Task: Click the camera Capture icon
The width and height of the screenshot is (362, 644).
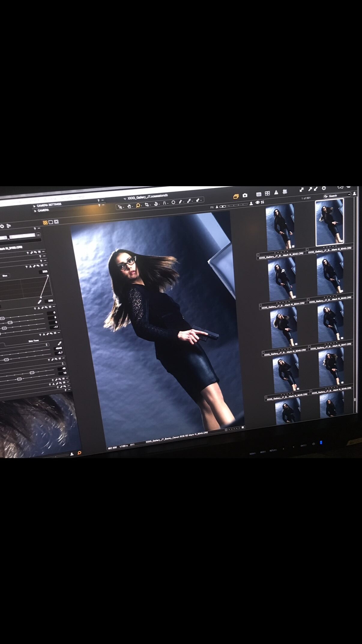Action: (x=245, y=195)
